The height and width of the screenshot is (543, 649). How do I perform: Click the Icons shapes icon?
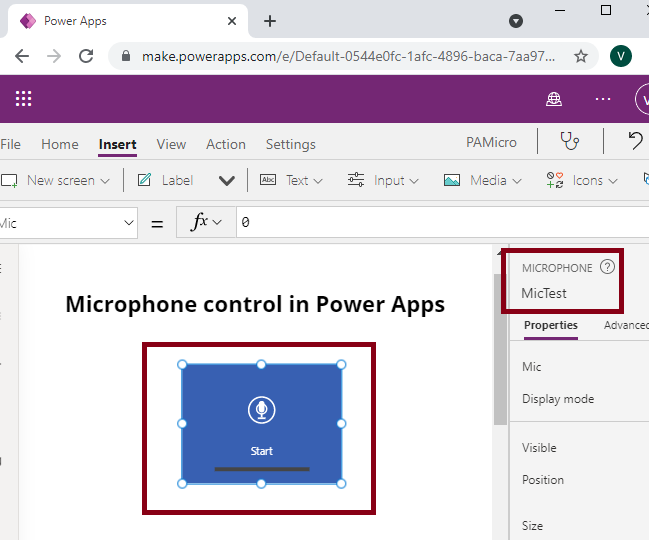click(x=555, y=180)
